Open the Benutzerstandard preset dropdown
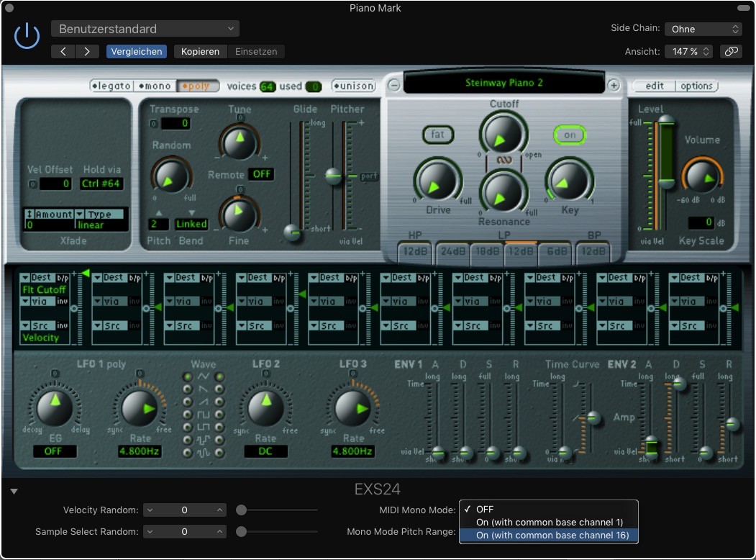 click(x=145, y=29)
